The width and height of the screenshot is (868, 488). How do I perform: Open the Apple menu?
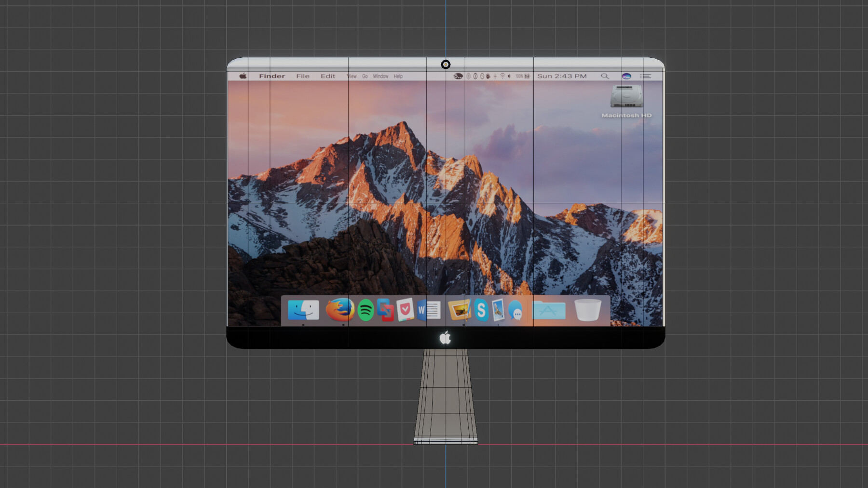[244, 76]
